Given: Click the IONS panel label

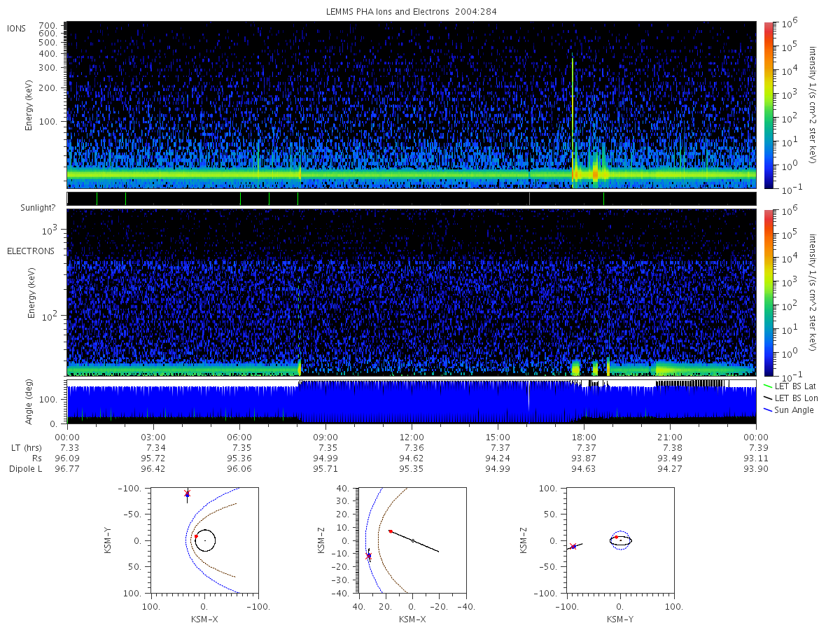Looking at the screenshot, I should pyautogui.click(x=17, y=29).
